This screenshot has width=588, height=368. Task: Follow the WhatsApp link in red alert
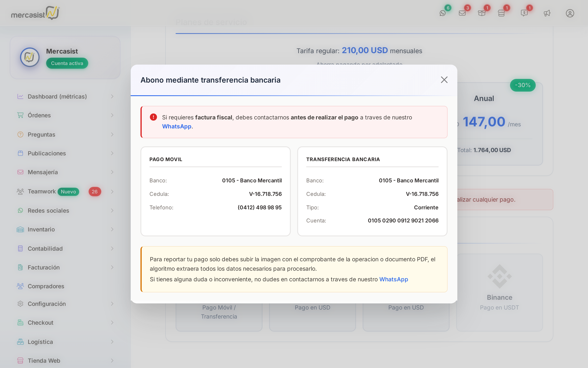pyautogui.click(x=177, y=126)
